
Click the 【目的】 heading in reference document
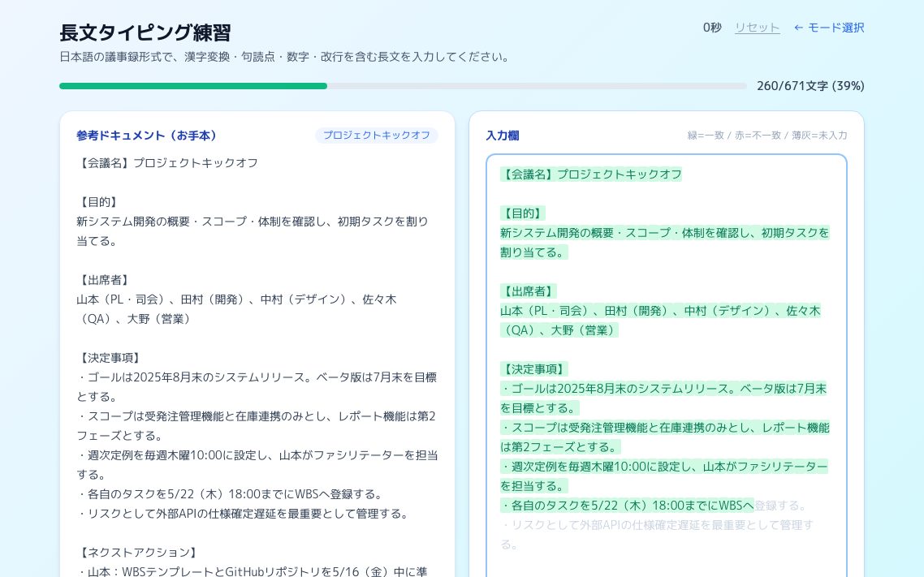tap(99, 202)
